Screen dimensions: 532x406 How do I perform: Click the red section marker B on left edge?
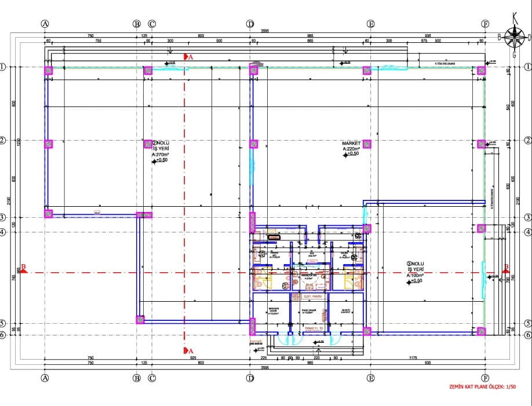click(23, 269)
